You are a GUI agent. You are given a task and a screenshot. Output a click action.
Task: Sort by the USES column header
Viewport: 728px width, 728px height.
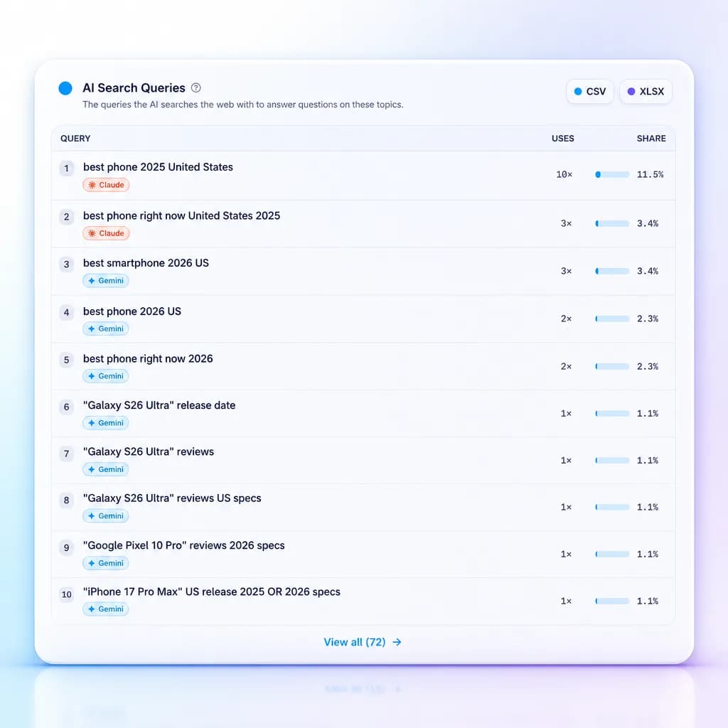click(x=563, y=139)
